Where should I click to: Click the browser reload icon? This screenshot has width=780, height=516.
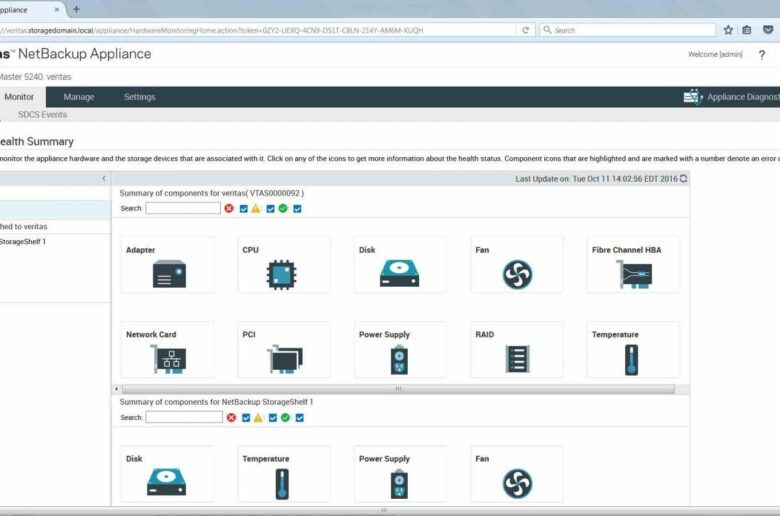point(525,30)
